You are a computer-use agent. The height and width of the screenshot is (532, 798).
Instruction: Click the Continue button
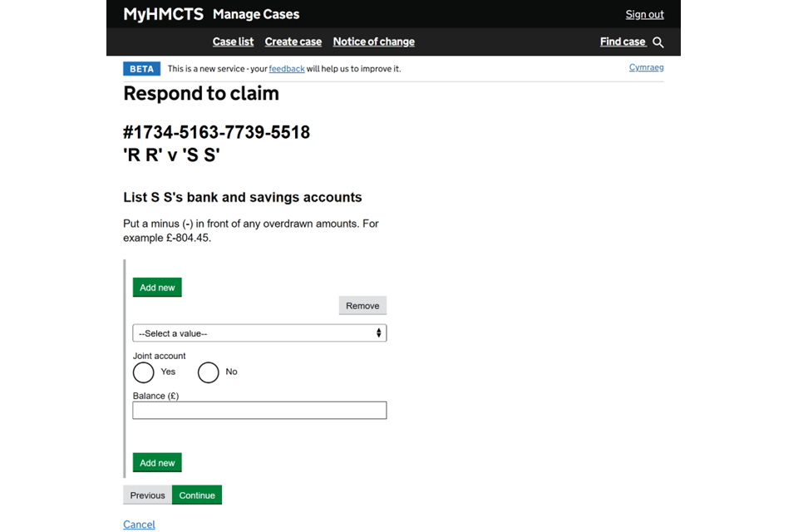tap(197, 495)
